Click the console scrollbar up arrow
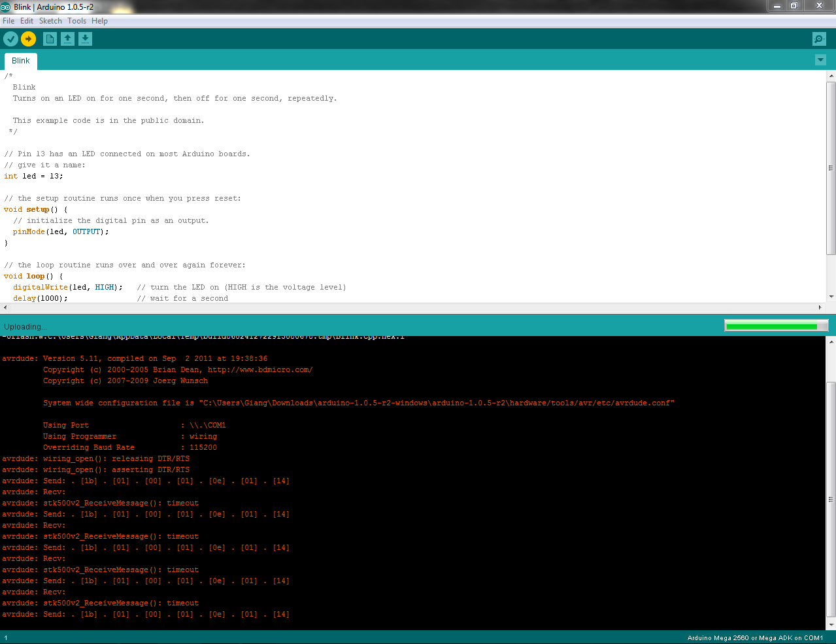836x644 pixels. pos(831,341)
